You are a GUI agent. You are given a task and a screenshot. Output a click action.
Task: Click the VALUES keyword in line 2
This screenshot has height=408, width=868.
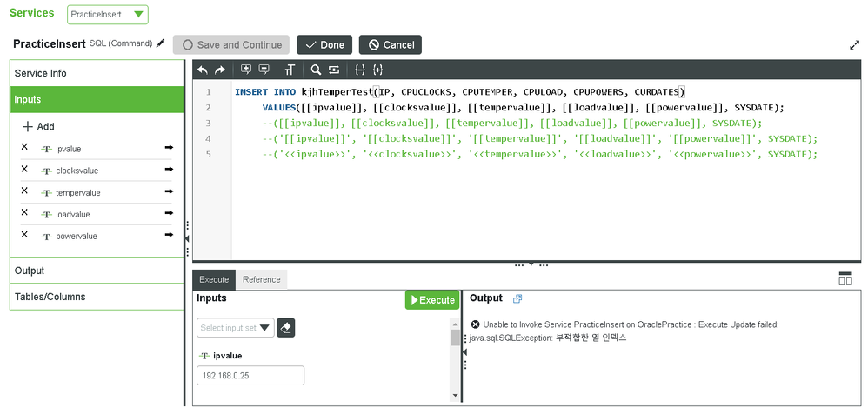(279, 107)
